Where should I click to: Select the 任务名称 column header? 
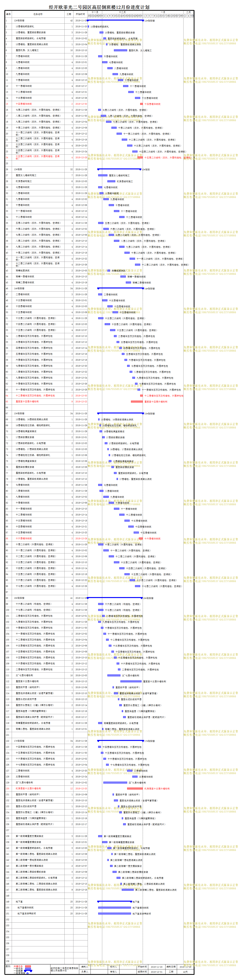pos(38,14)
